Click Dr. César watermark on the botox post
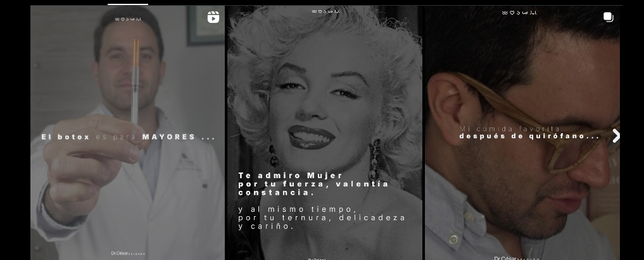 click(128, 253)
